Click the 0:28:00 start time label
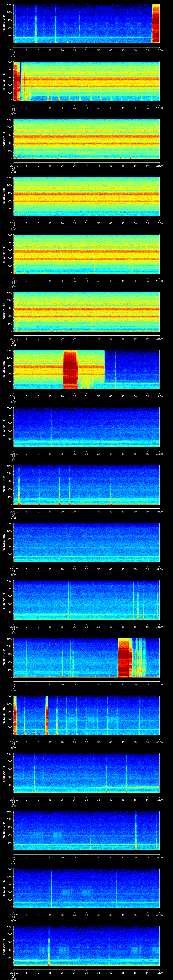This screenshot has height=980, width=173. (x=14, y=396)
